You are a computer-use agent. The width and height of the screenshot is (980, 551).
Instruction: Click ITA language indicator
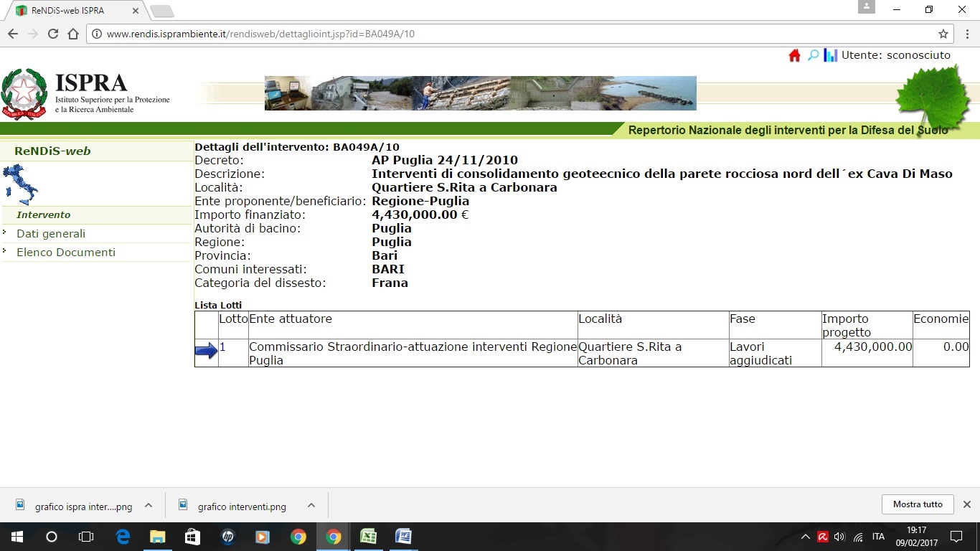(878, 537)
